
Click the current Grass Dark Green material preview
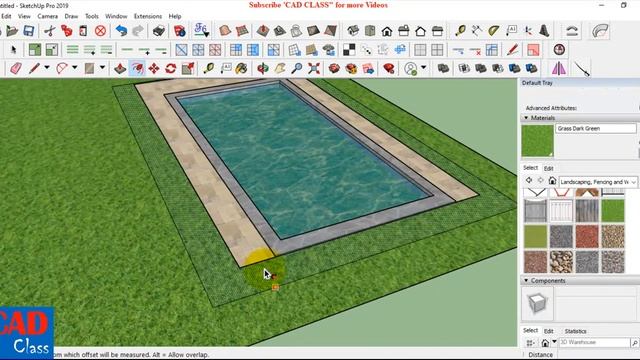(538, 141)
